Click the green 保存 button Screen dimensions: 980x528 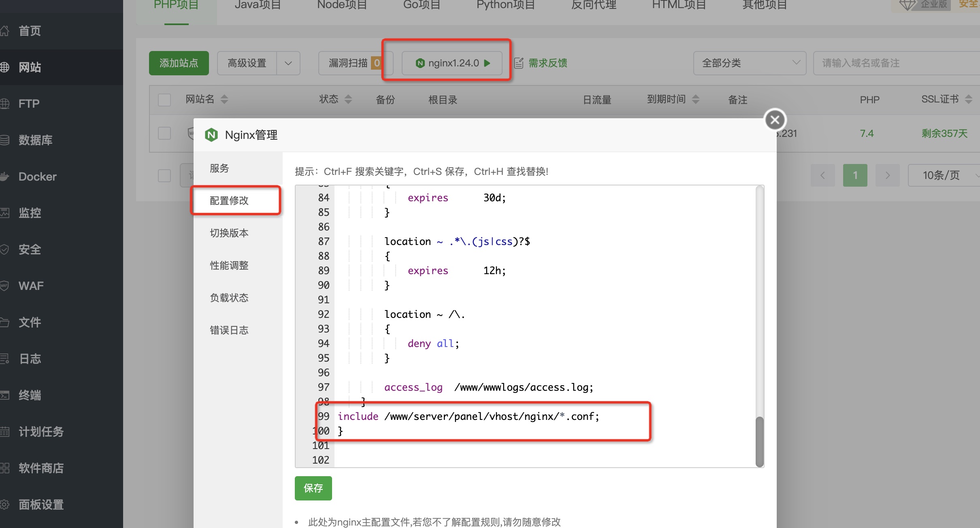point(313,488)
